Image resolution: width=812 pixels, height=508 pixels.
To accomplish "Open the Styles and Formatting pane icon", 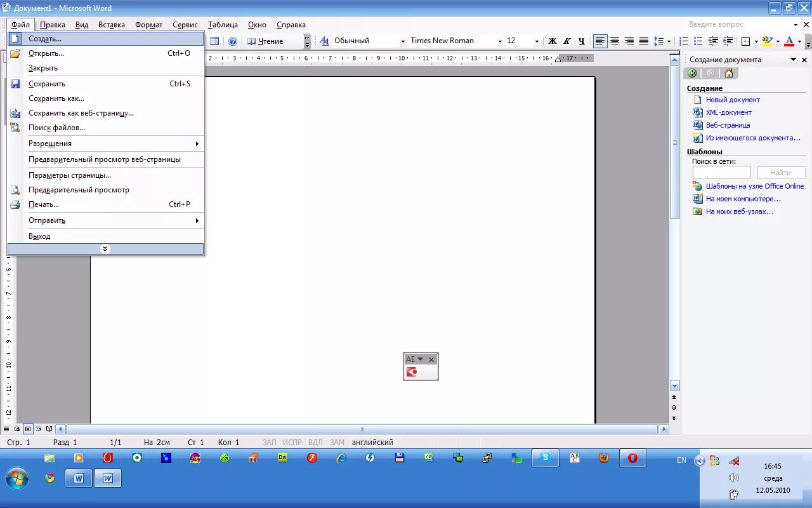I will pos(324,41).
